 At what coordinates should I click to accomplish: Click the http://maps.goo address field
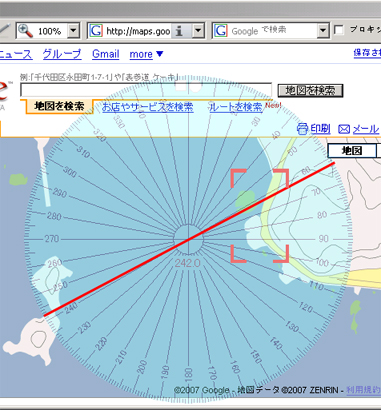point(138,31)
